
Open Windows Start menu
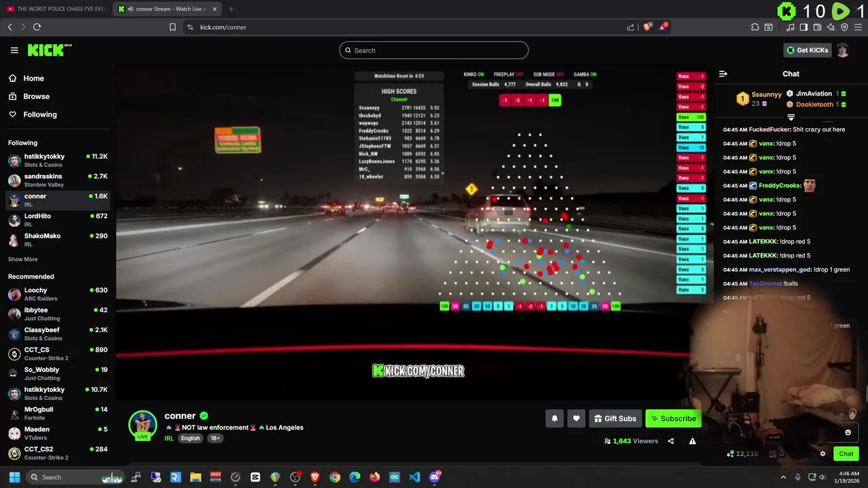(x=14, y=477)
